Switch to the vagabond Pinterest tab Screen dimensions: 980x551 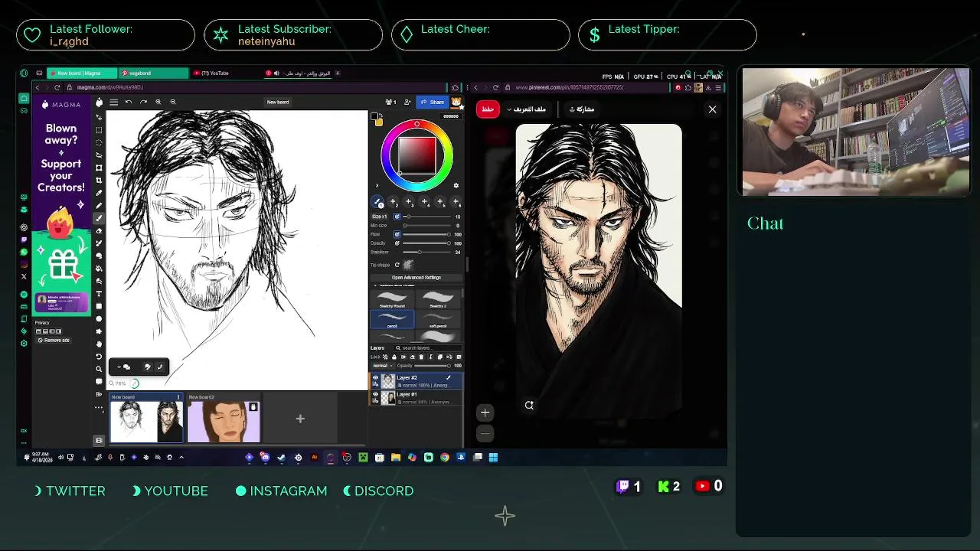[153, 73]
